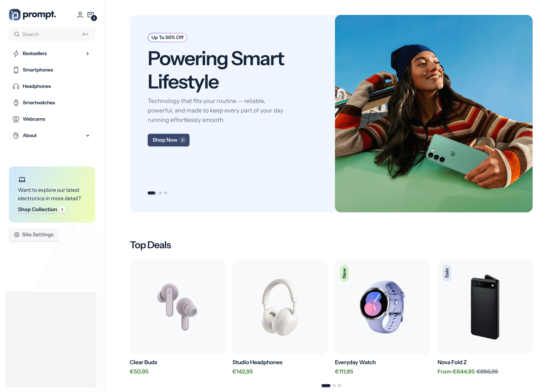Click the Shop Now button
The image size is (558, 392).
pos(168,140)
